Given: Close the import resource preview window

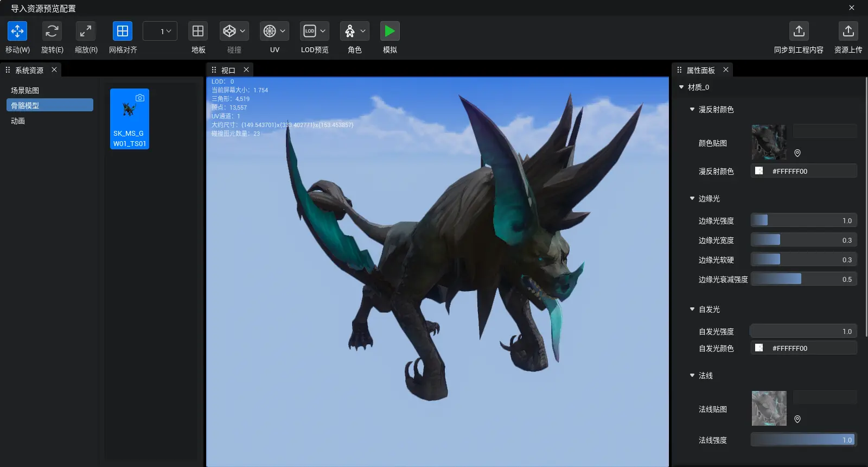Looking at the screenshot, I should pyautogui.click(x=852, y=8).
